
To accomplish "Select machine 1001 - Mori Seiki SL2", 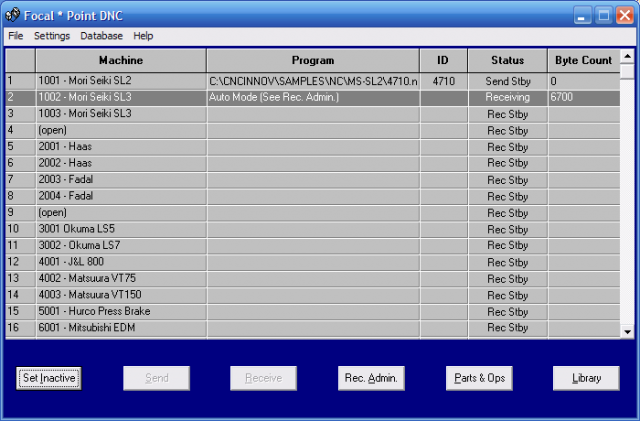I will (x=121, y=81).
